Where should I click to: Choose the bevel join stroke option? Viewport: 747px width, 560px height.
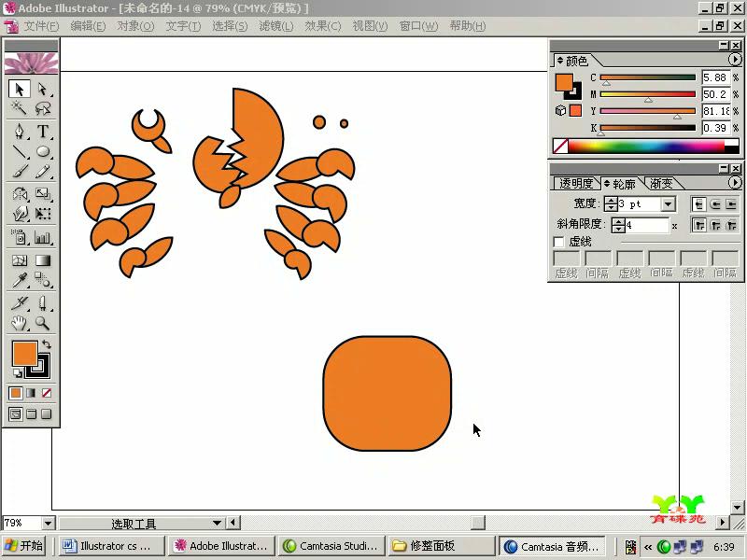tap(731, 225)
